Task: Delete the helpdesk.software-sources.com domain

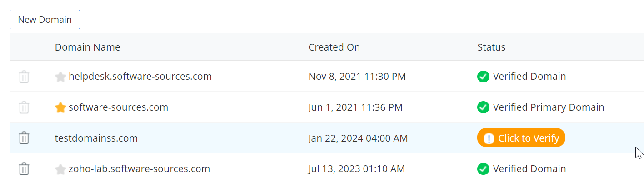Action: 24,77
